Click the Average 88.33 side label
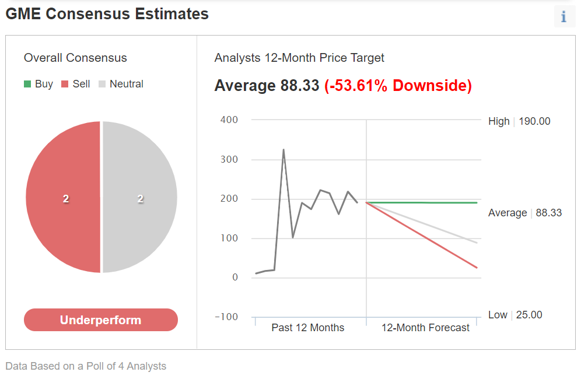588x386 pixels. 525,213
